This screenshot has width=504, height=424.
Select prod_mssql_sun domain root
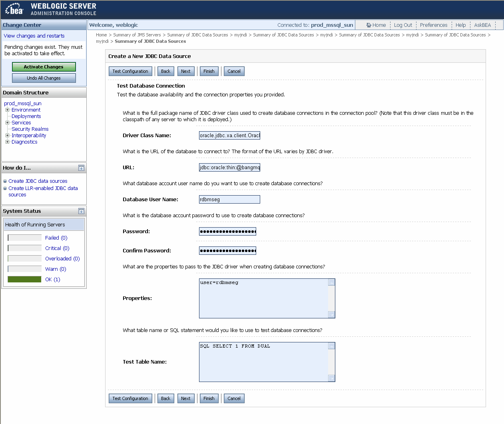click(x=23, y=104)
